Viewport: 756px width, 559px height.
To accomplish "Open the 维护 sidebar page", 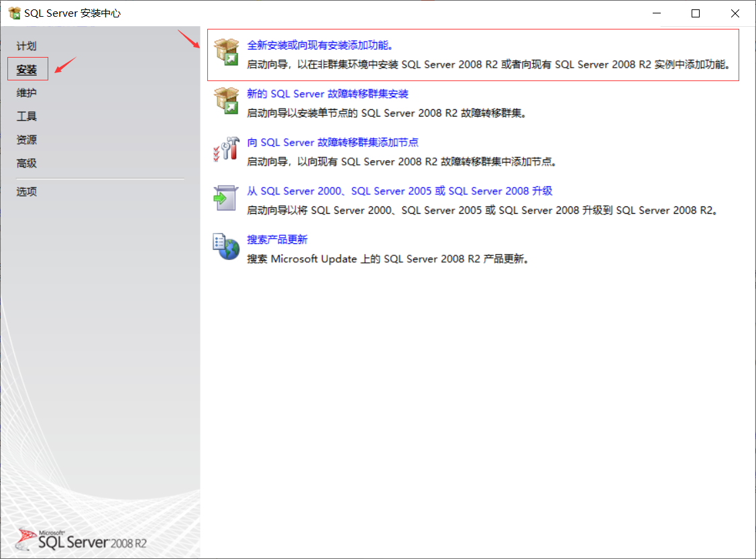I will point(27,93).
